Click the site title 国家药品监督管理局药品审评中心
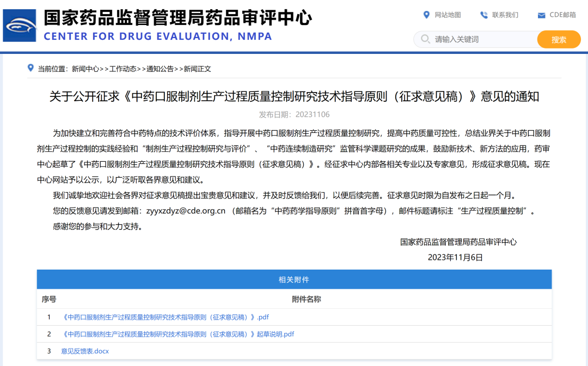The width and height of the screenshot is (588, 366). 177,18
